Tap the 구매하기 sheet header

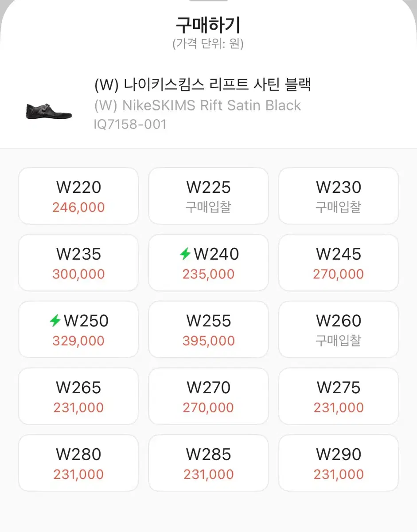(208, 26)
